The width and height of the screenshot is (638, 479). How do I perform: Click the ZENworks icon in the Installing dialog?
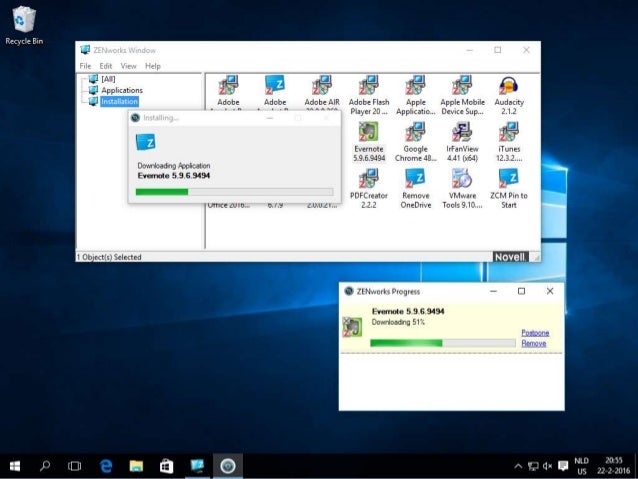145,142
